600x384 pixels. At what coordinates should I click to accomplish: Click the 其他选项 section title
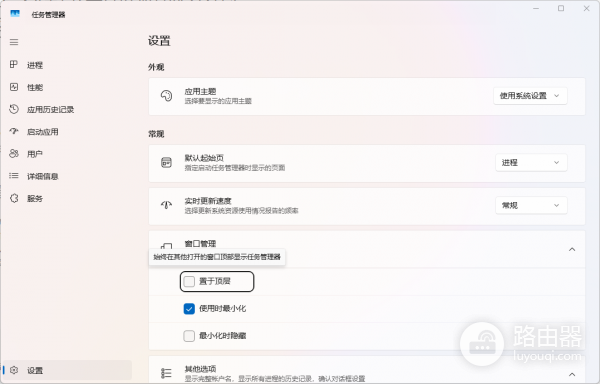(201, 369)
